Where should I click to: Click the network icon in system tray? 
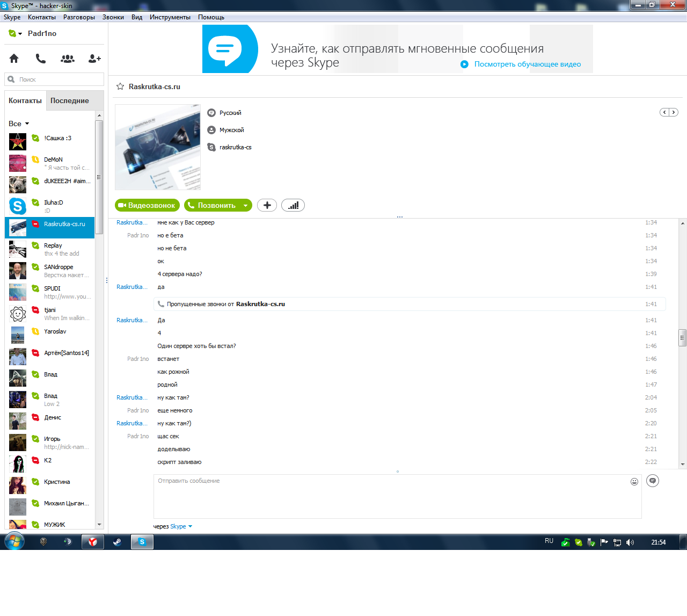[x=617, y=542]
